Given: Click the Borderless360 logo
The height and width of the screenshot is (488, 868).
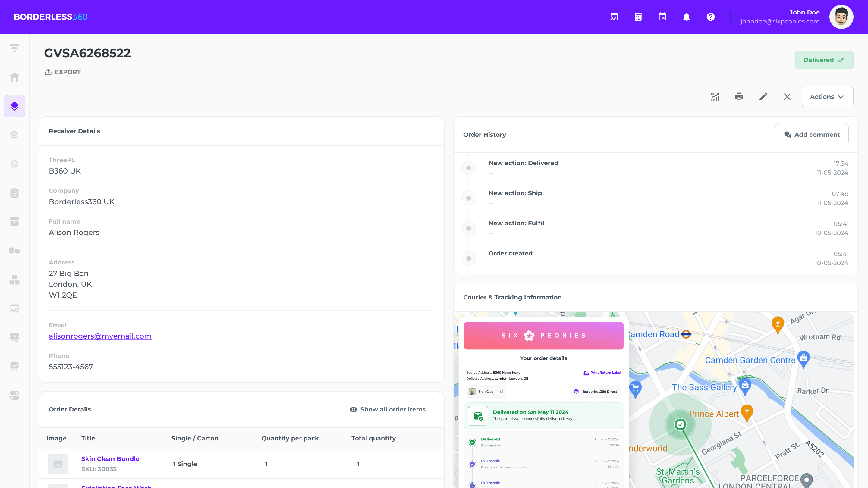Looking at the screenshot, I should tap(51, 17).
